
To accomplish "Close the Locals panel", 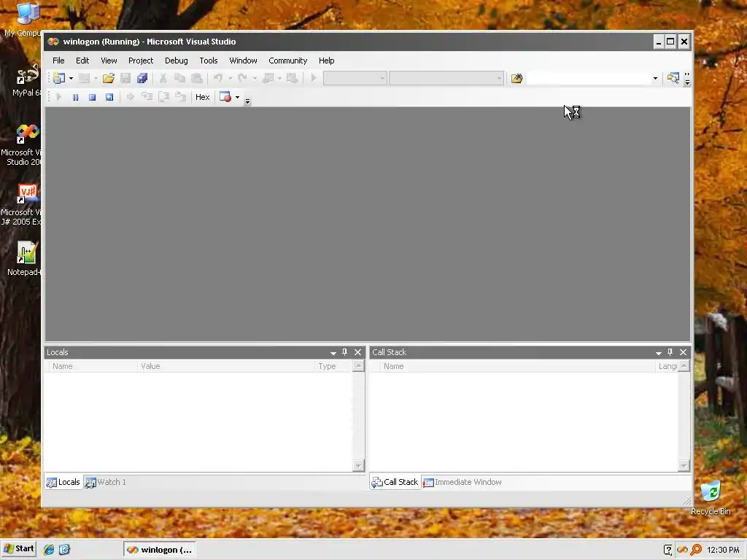I will click(x=357, y=352).
